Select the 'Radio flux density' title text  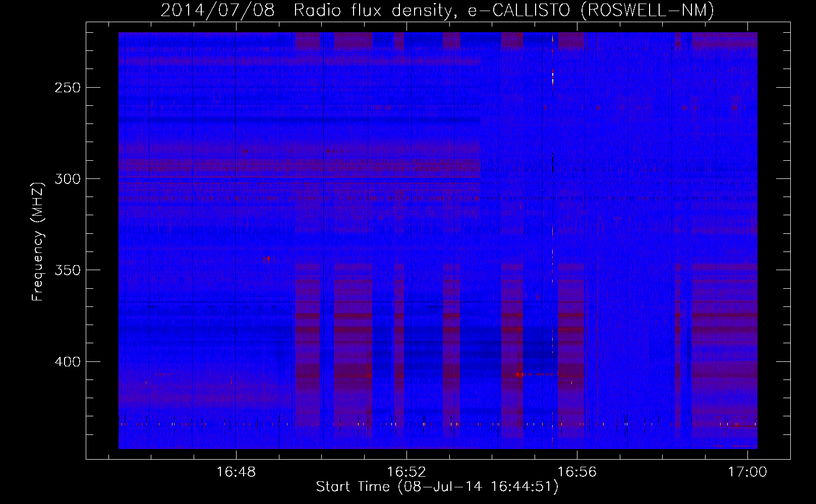[373, 10]
